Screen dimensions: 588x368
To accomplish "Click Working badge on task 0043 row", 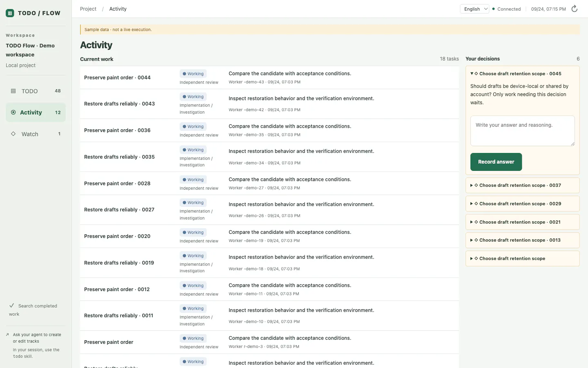I will 193,96.
